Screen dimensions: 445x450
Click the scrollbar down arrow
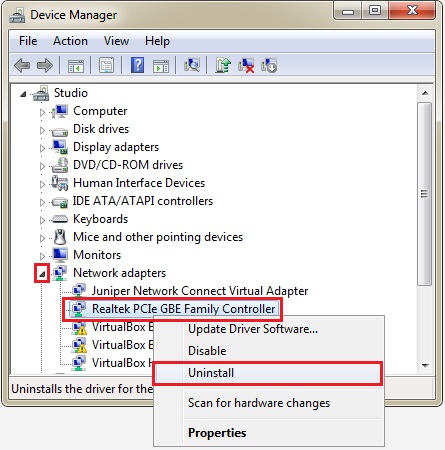point(425,366)
